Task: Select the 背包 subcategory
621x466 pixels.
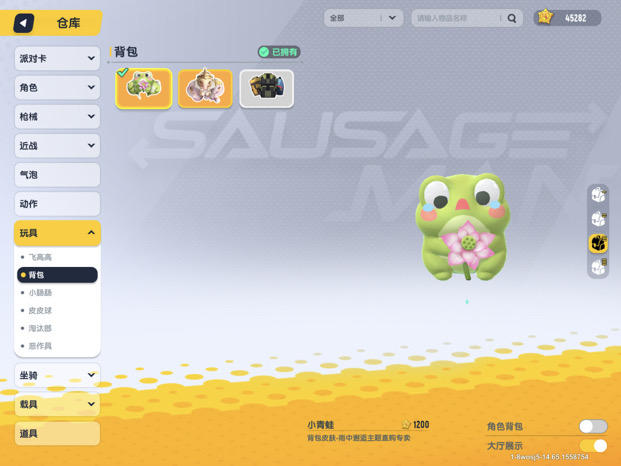Action: click(x=57, y=275)
